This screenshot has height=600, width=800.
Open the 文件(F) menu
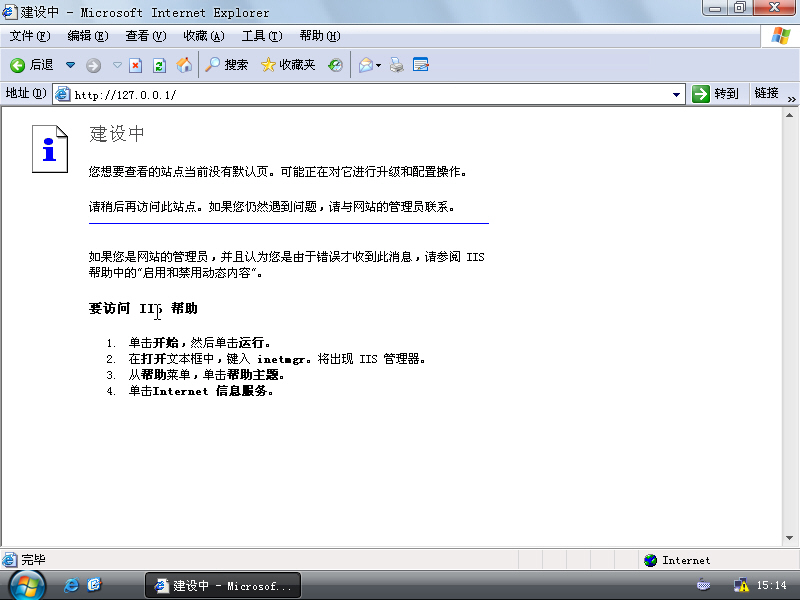(30, 36)
